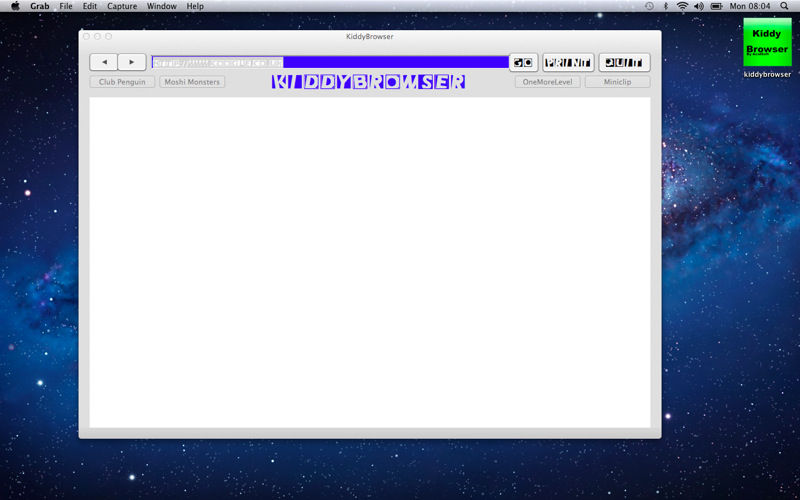Open the Club Penguin bookmark
Viewport: 800px width, 500px height.
(122, 82)
